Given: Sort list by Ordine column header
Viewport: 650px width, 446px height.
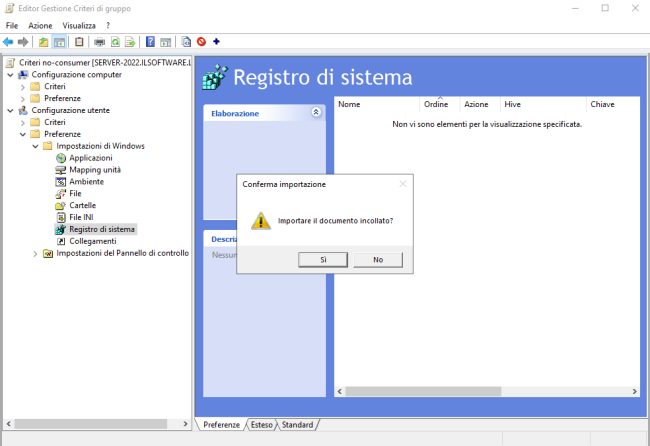Looking at the screenshot, I should (x=439, y=104).
